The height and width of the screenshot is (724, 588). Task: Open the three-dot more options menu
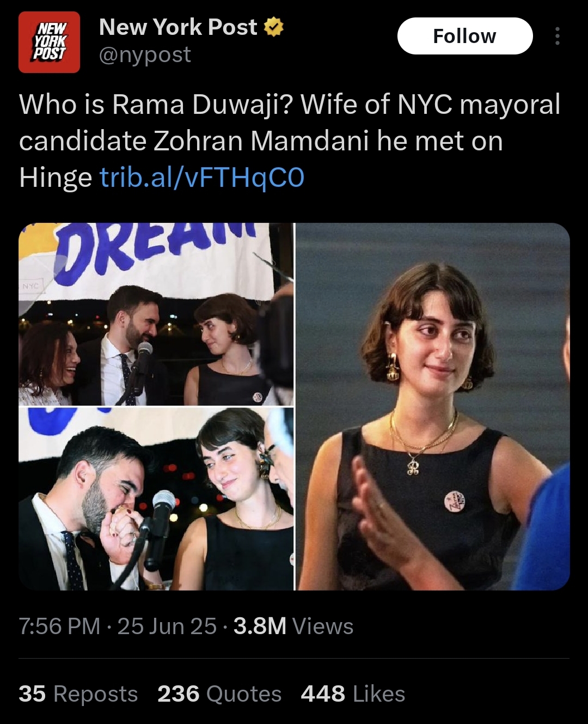click(x=557, y=36)
